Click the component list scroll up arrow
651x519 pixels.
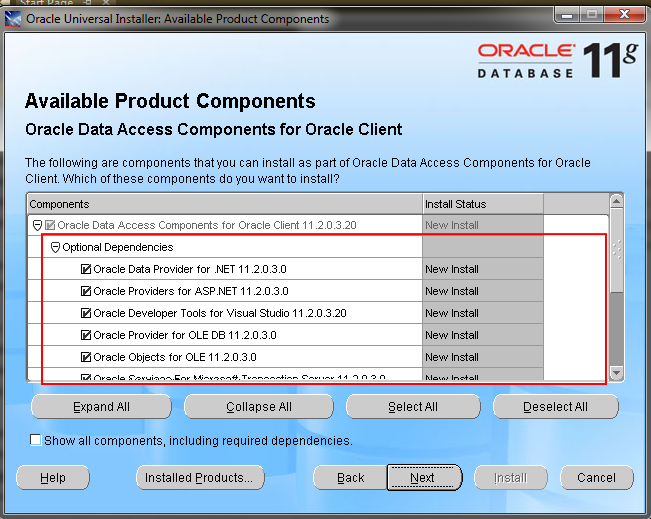point(617,201)
